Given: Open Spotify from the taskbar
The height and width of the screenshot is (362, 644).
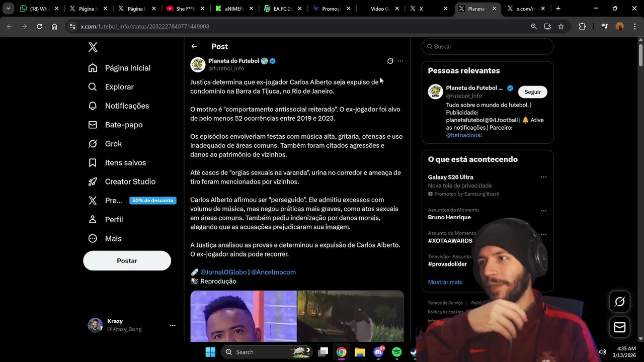Looking at the screenshot, I should point(396,352).
